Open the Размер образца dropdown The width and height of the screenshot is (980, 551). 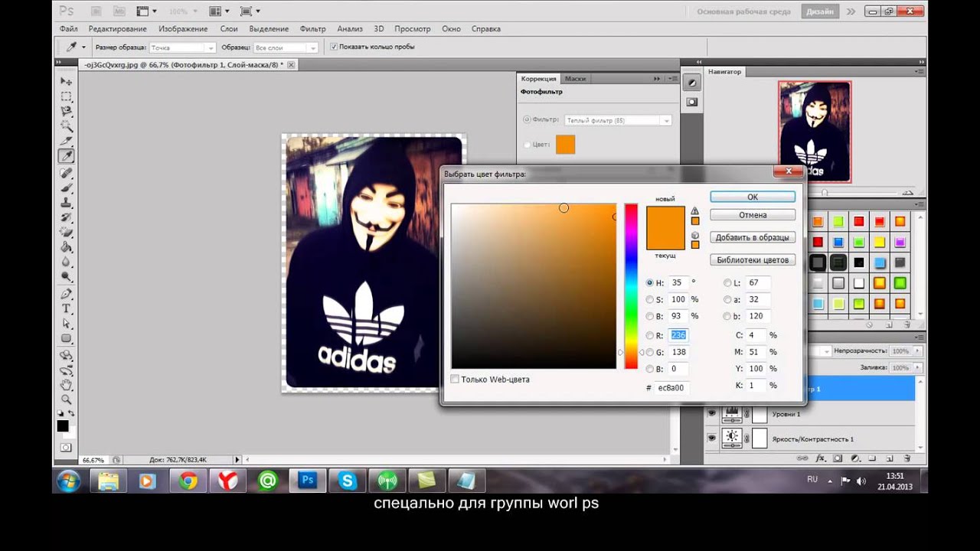tap(182, 47)
